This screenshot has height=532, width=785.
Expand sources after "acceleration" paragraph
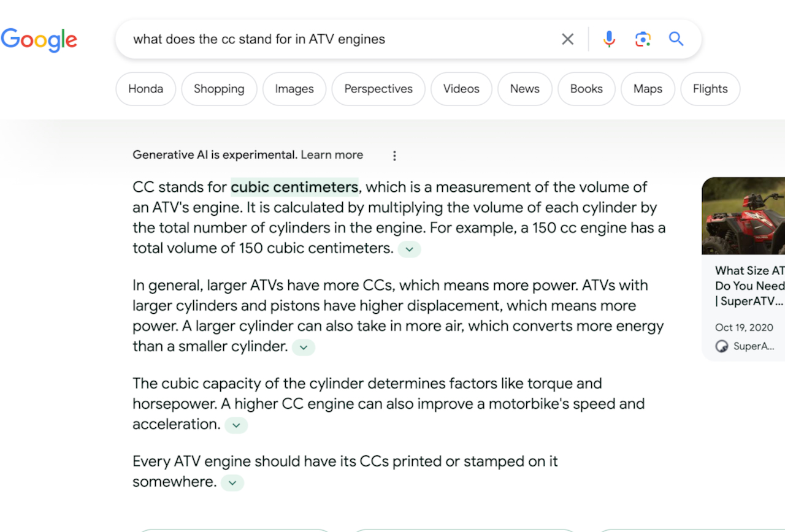[236, 425]
